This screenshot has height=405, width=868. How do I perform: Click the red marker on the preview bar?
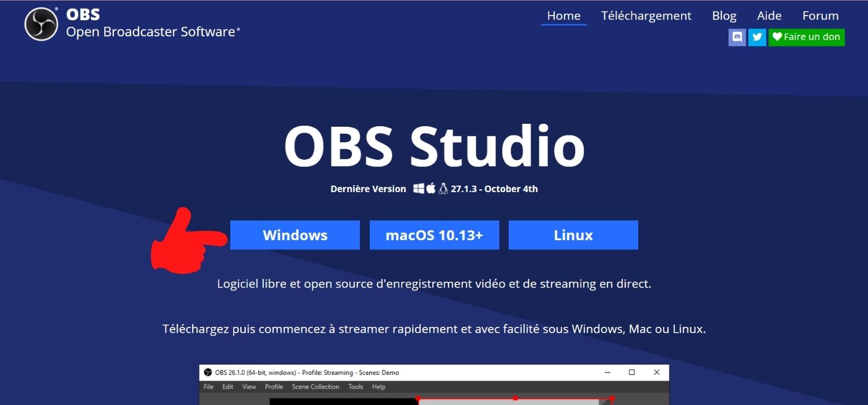(515, 398)
